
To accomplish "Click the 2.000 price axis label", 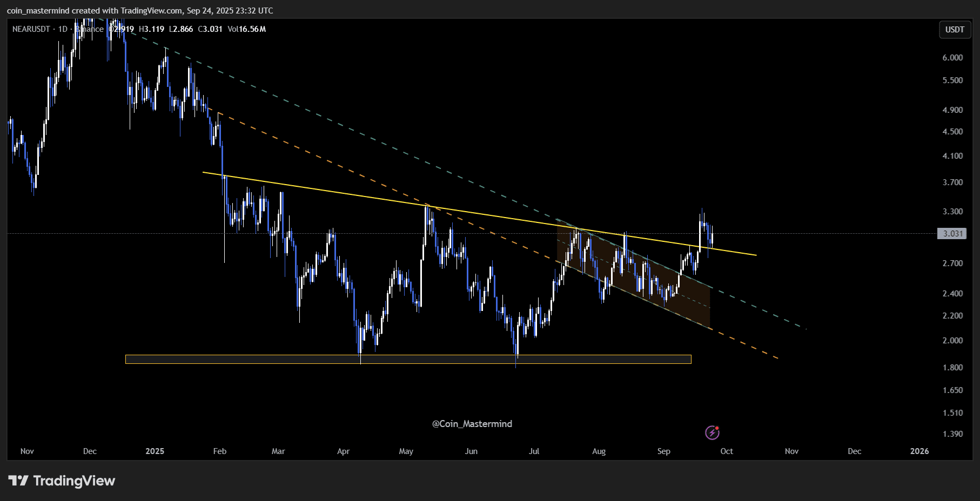I will 952,341.
